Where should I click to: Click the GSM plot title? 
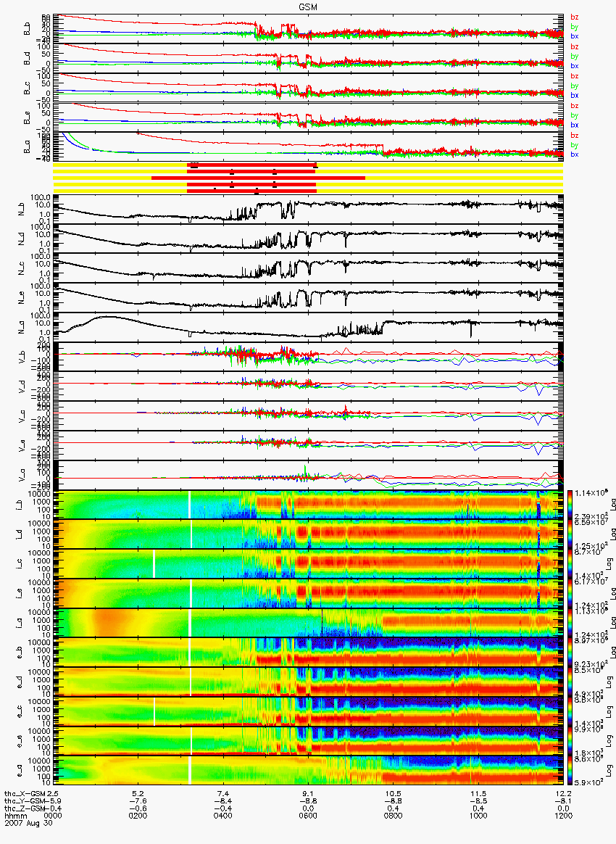[308, 7]
